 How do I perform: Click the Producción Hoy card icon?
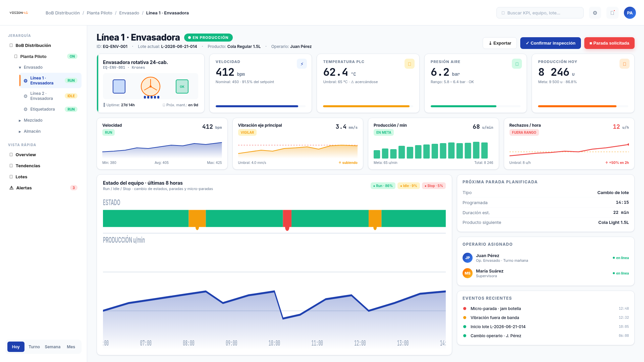tap(625, 64)
